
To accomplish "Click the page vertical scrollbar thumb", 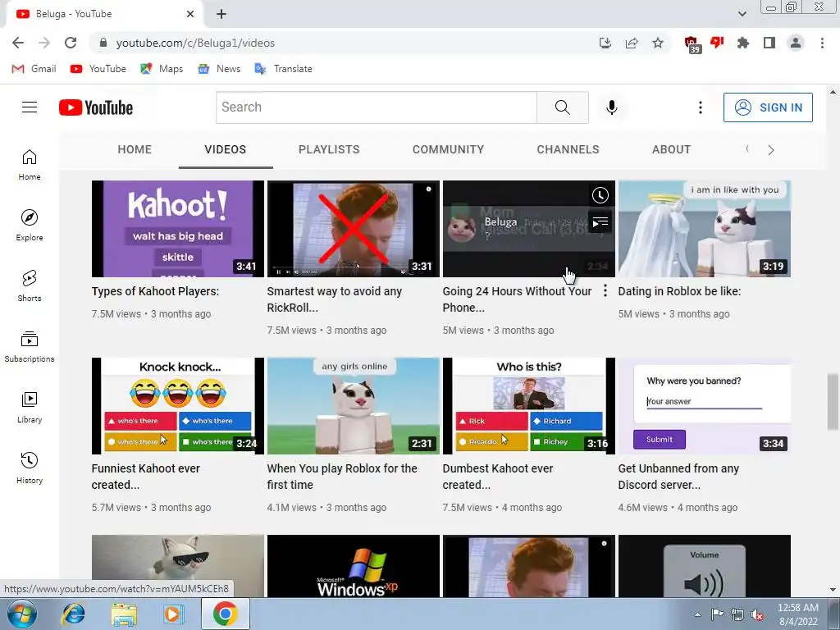I will click(x=833, y=402).
